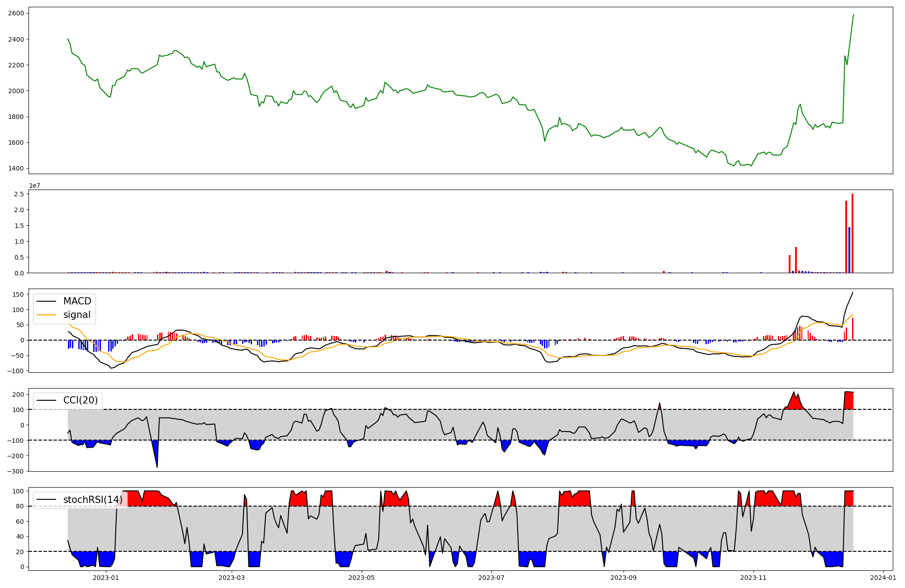
Task: Click the tallest red volume bar
Action: [x=853, y=233]
